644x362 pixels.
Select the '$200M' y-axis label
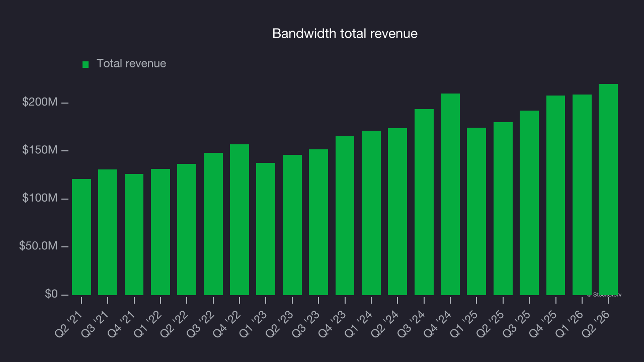click(x=39, y=103)
